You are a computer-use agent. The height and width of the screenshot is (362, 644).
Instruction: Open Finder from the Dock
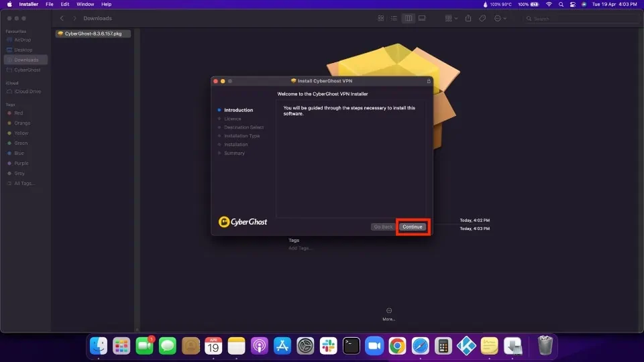tap(99, 346)
